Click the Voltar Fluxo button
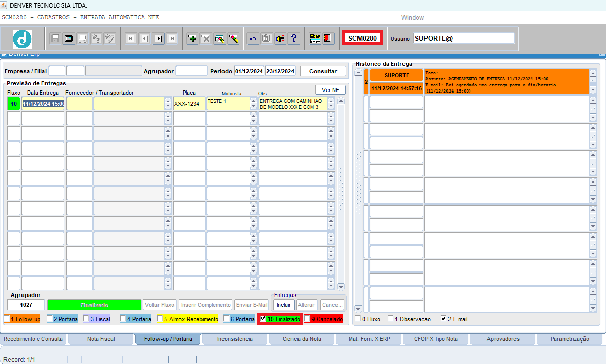Image resolution: width=606 pixels, height=364 pixels. pos(160,305)
